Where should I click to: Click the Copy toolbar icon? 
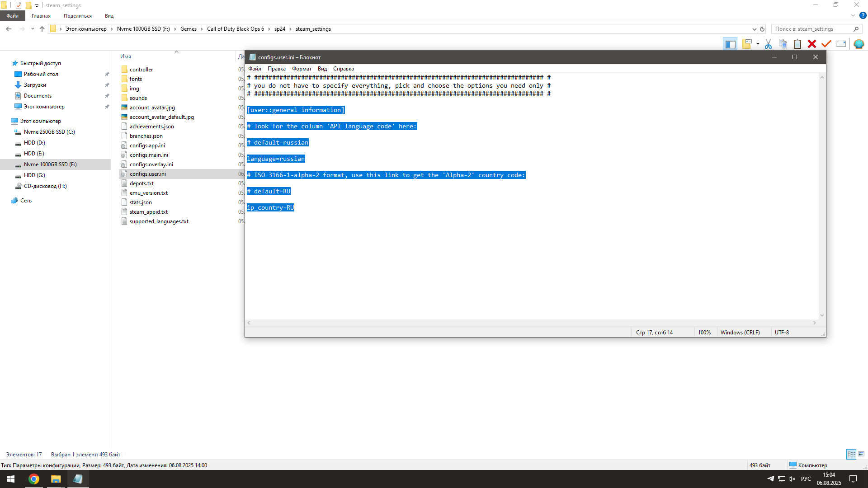click(783, 44)
